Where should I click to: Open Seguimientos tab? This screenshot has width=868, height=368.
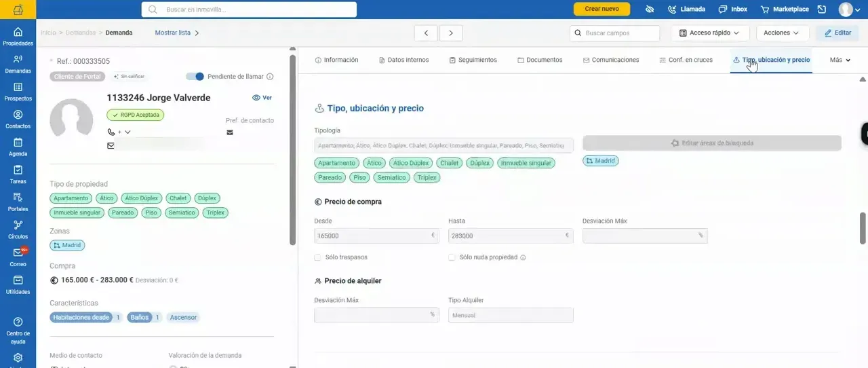tap(473, 60)
